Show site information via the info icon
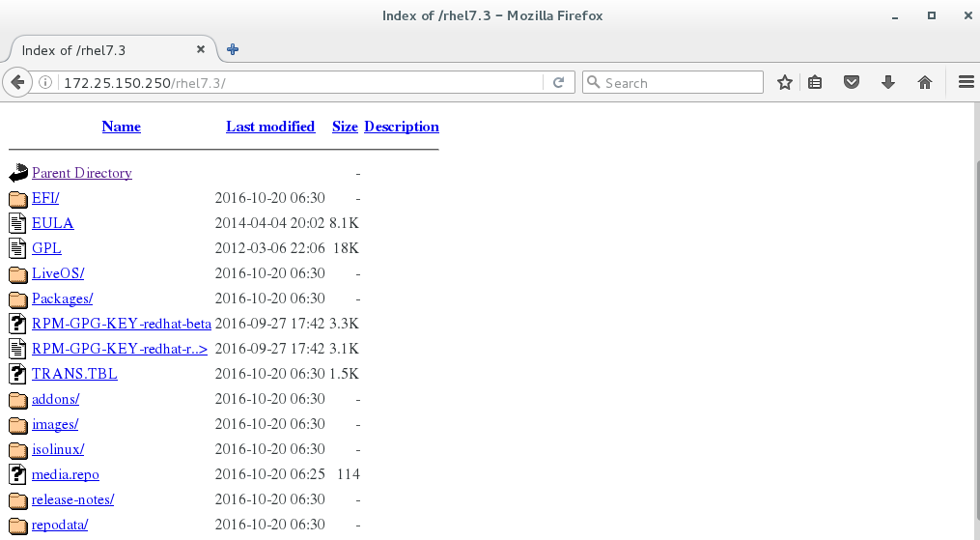 45,82
